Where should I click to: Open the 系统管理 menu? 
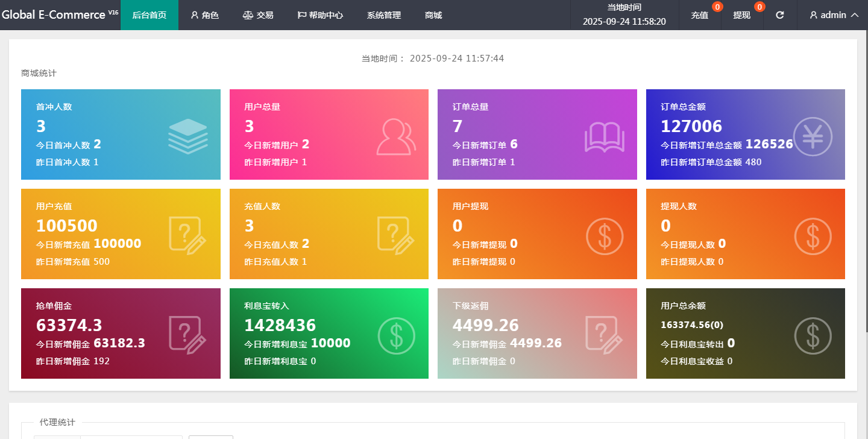(x=383, y=15)
